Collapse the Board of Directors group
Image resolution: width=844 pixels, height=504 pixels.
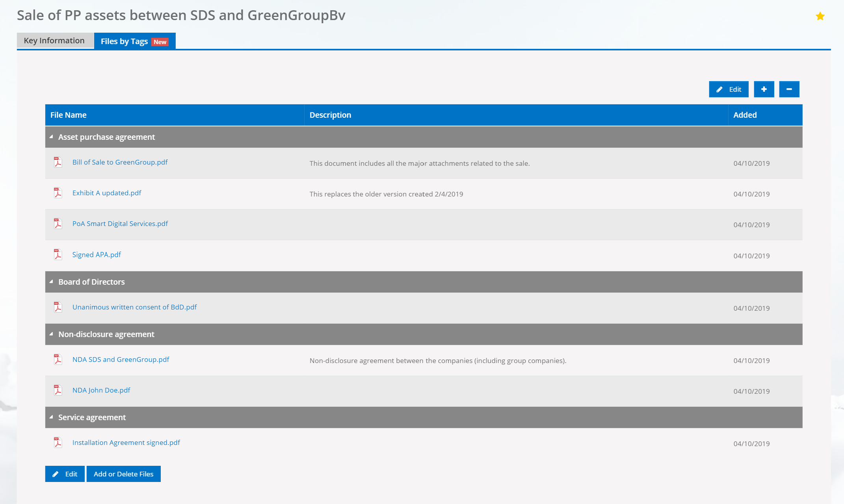(51, 282)
